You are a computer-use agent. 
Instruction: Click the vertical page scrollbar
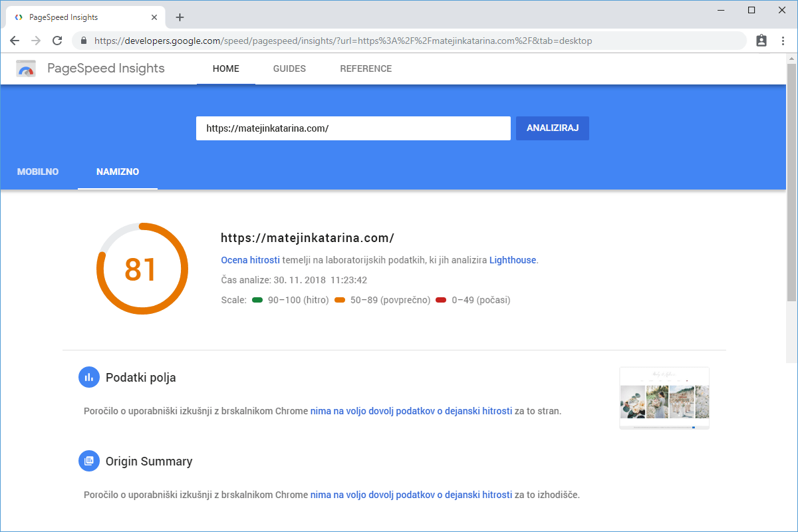pos(791,183)
